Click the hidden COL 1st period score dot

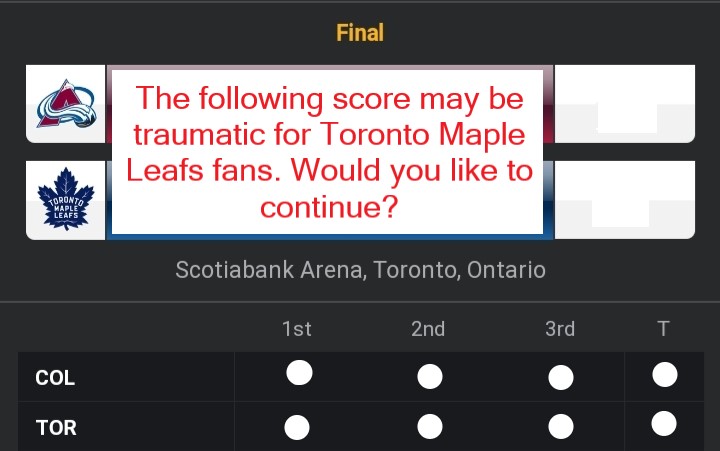(299, 372)
